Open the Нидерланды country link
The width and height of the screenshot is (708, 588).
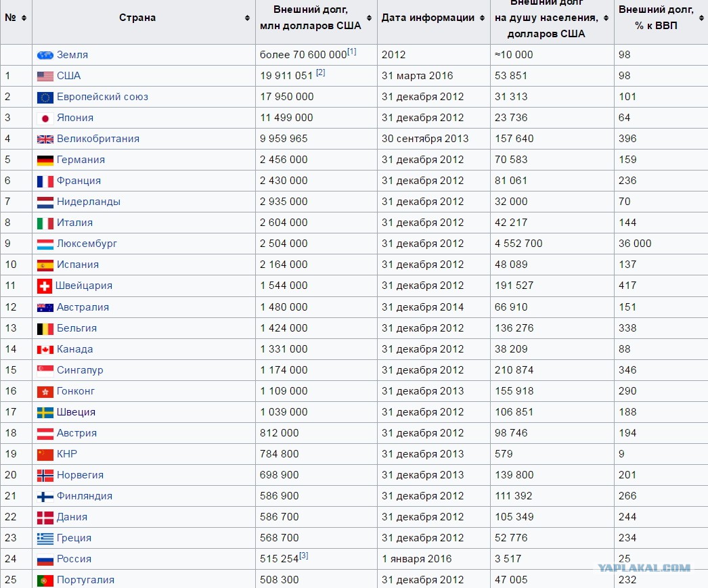[x=89, y=202]
